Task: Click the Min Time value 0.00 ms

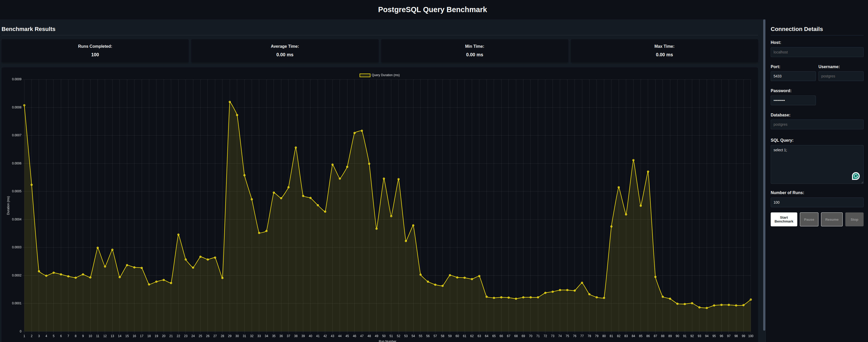Action: (x=474, y=54)
